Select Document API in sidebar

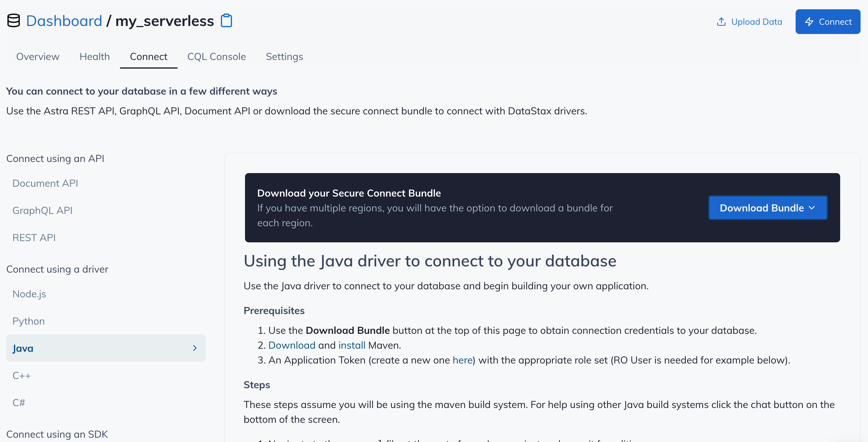pyautogui.click(x=45, y=183)
